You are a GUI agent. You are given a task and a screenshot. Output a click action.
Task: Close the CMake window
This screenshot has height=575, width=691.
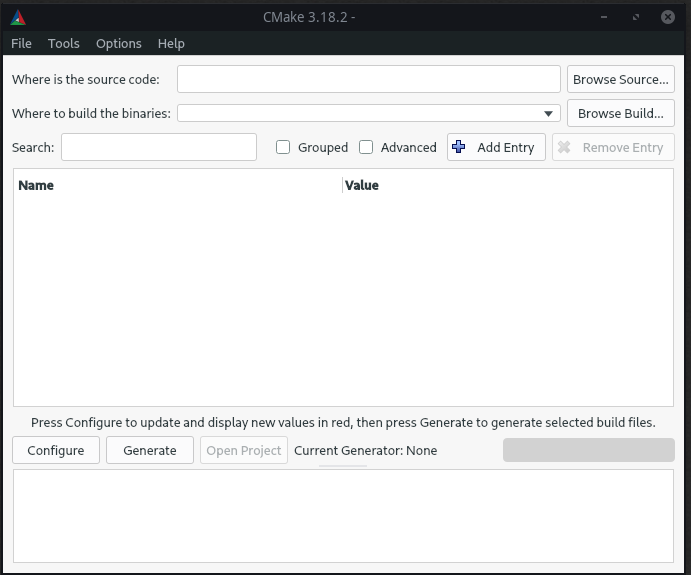(x=668, y=17)
